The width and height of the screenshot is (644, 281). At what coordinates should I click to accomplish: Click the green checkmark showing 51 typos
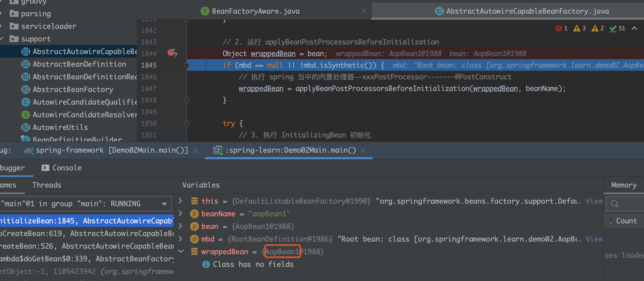click(x=617, y=28)
